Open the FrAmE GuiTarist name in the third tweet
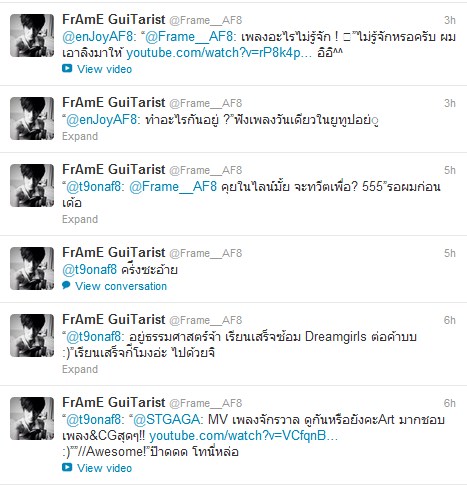467x487 pixels. [x=114, y=169]
